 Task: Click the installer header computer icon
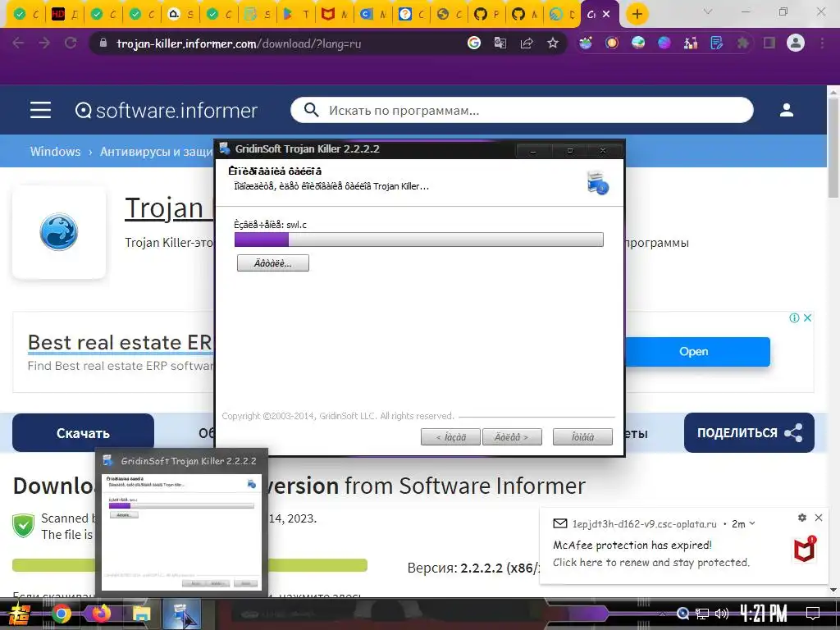point(597,183)
